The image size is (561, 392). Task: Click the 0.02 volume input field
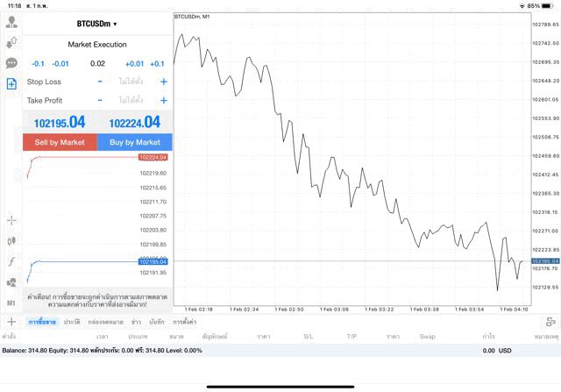pyautogui.click(x=97, y=64)
